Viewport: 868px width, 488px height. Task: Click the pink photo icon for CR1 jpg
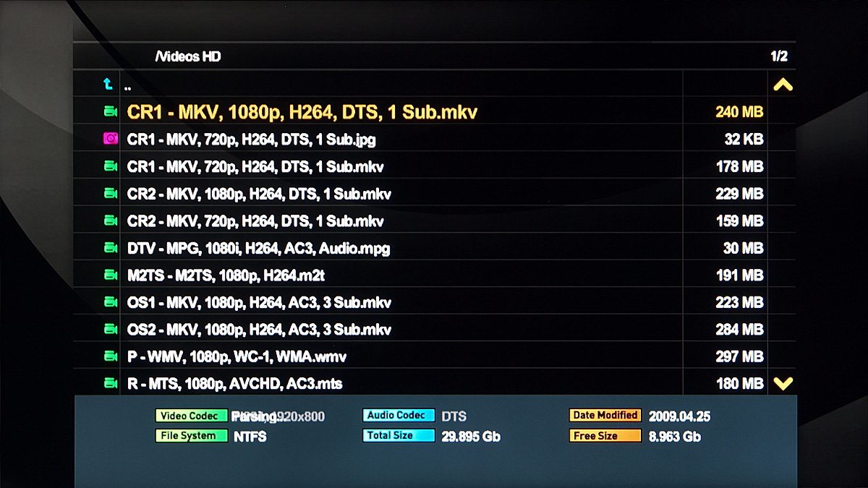coord(110,139)
